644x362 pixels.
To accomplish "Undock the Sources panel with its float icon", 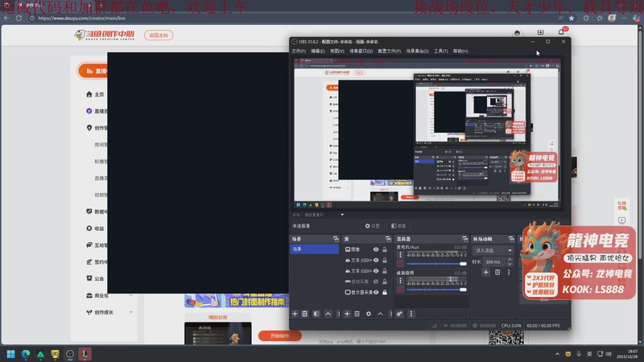I will [388, 239].
